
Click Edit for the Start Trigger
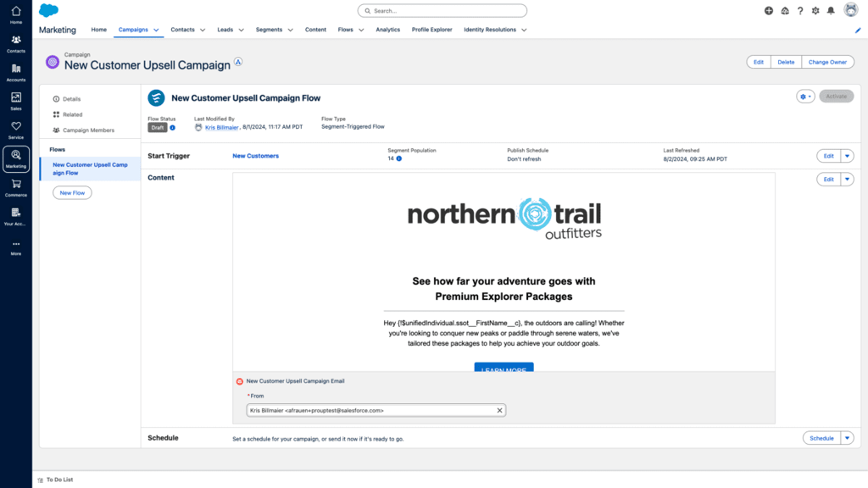(829, 156)
